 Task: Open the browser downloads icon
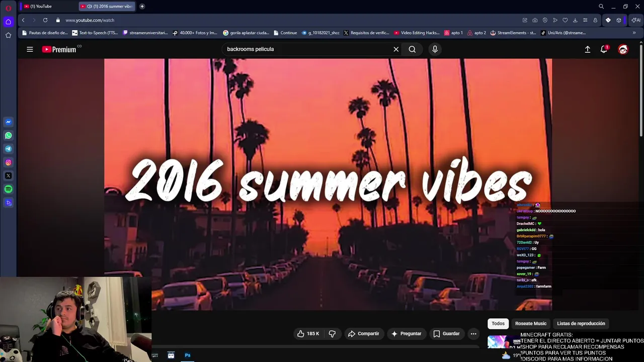point(575,20)
